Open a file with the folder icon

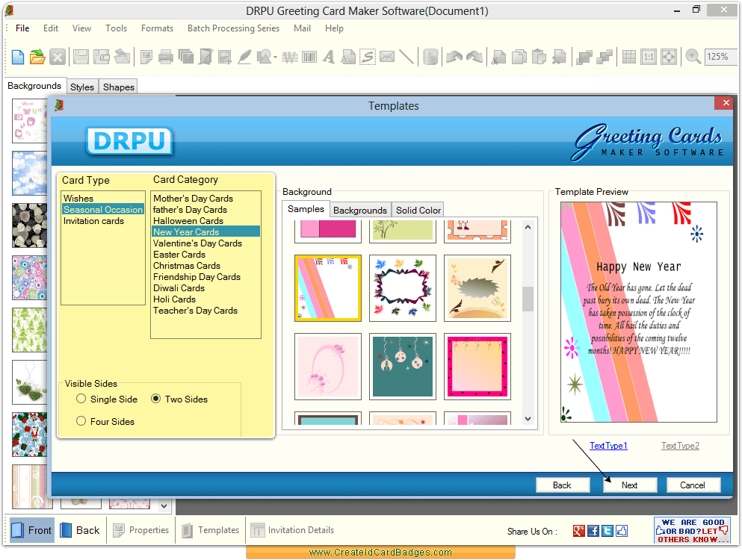click(x=37, y=57)
